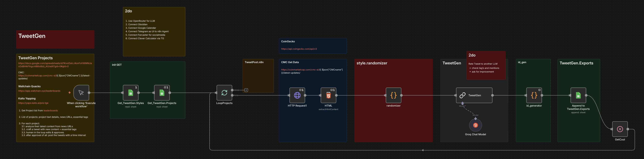This screenshot has width=644, height=159.
Task: Select the 2do sticky note with OpenRouter list
Action: (154, 47)
